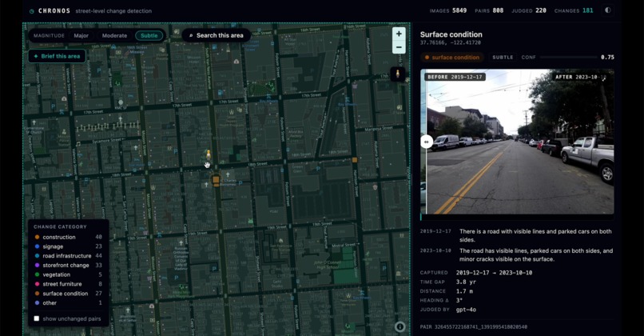644x336 pixels.
Task: Click the PAIRS 808 counter
Action: (x=489, y=10)
